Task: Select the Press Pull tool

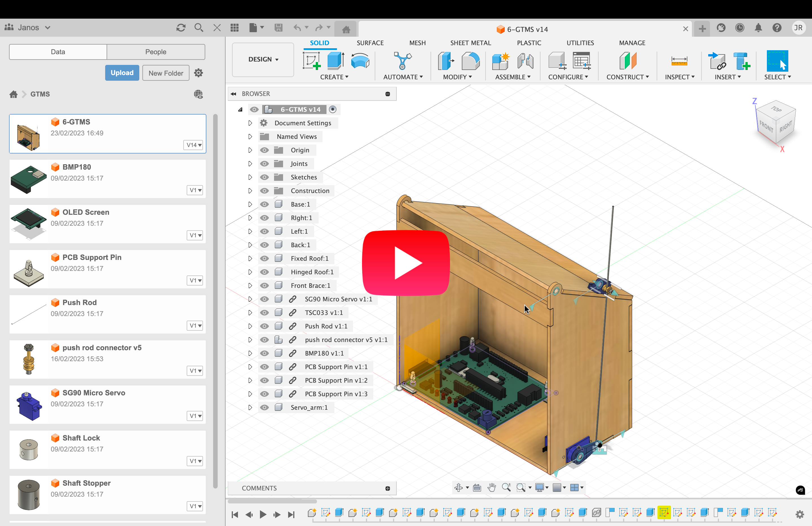Action: point(446,61)
